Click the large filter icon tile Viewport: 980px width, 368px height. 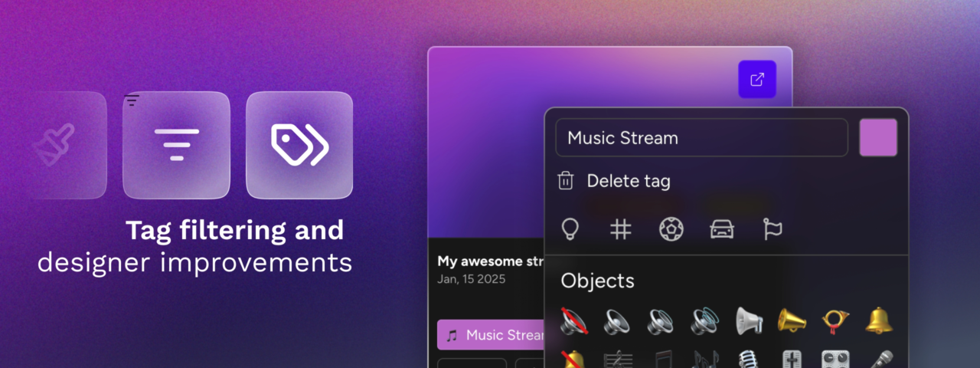click(176, 145)
